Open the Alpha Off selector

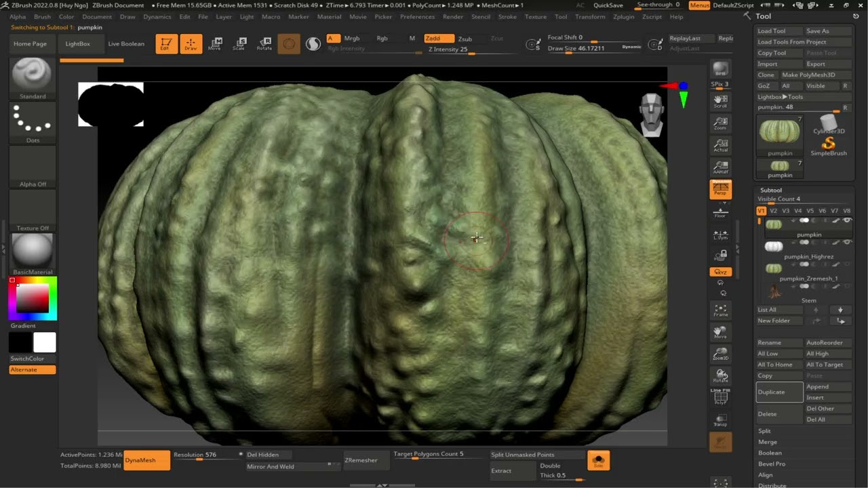pyautogui.click(x=33, y=166)
